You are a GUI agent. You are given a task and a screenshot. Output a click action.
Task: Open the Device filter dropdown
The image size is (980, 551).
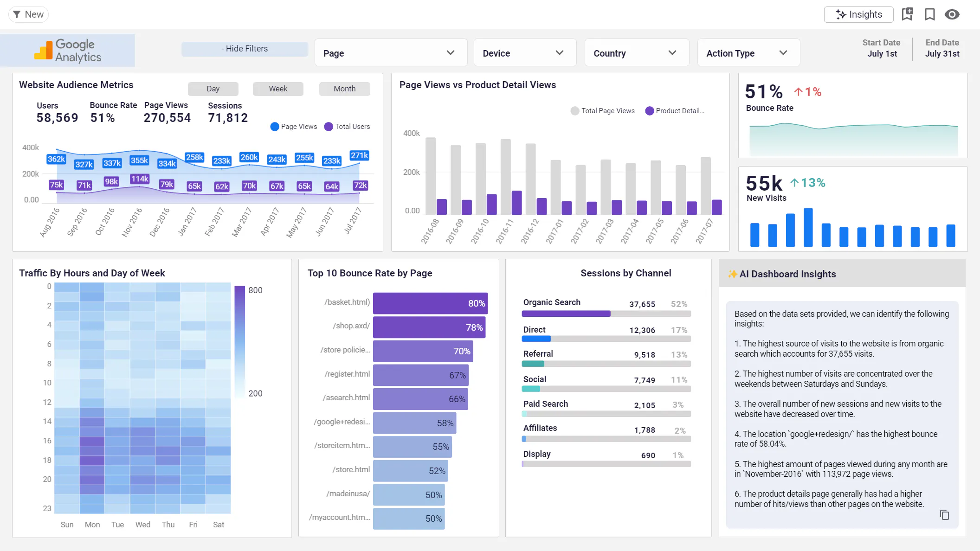tap(524, 53)
